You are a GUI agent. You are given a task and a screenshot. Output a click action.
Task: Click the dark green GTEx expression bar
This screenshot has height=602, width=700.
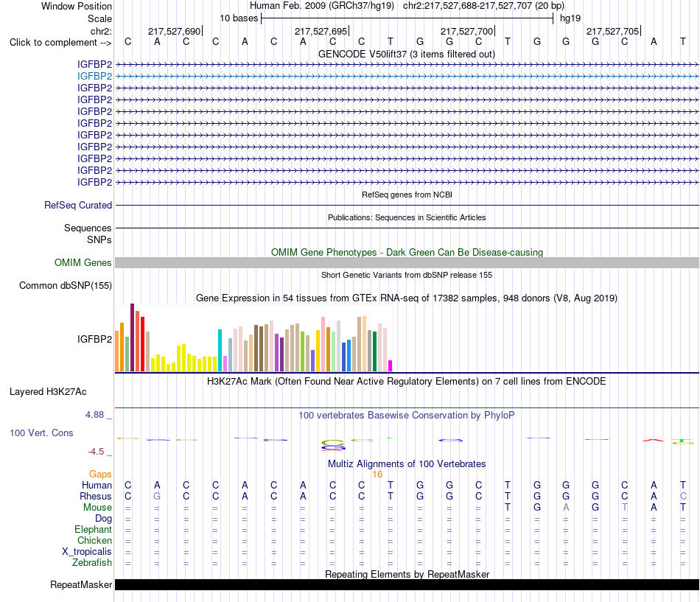[x=374, y=351]
